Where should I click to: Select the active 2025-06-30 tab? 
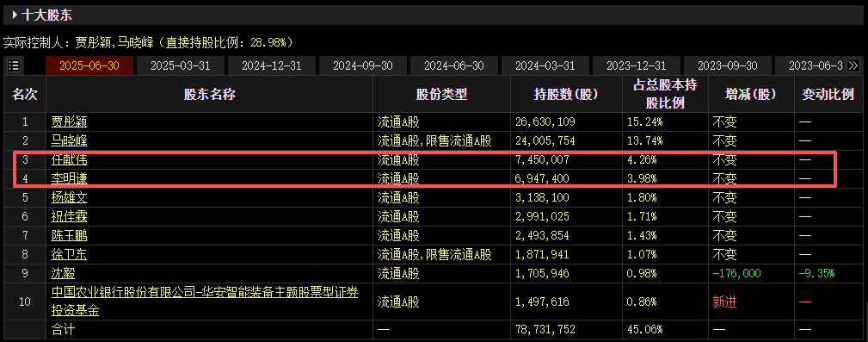89,65
